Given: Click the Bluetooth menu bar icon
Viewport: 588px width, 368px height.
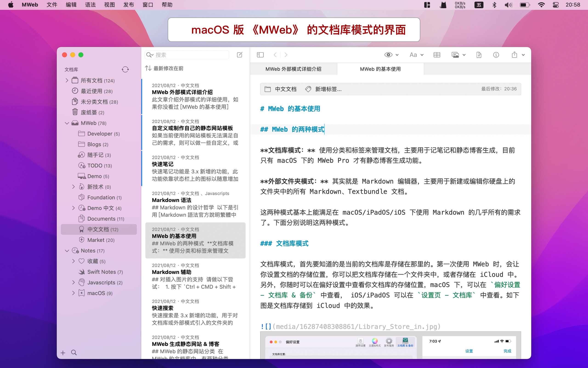Looking at the screenshot, I should click(494, 5).
